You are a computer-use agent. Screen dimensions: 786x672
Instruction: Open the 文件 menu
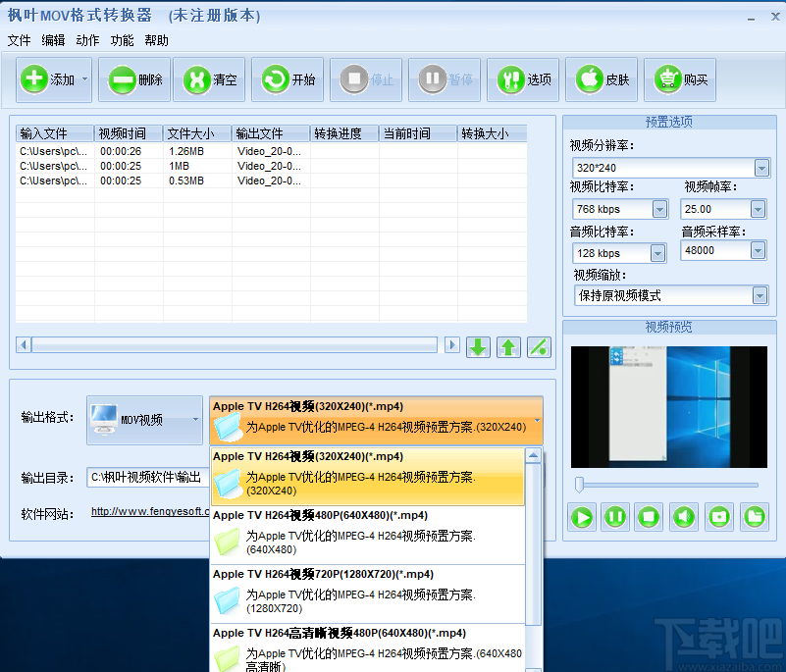coord(19,40)
